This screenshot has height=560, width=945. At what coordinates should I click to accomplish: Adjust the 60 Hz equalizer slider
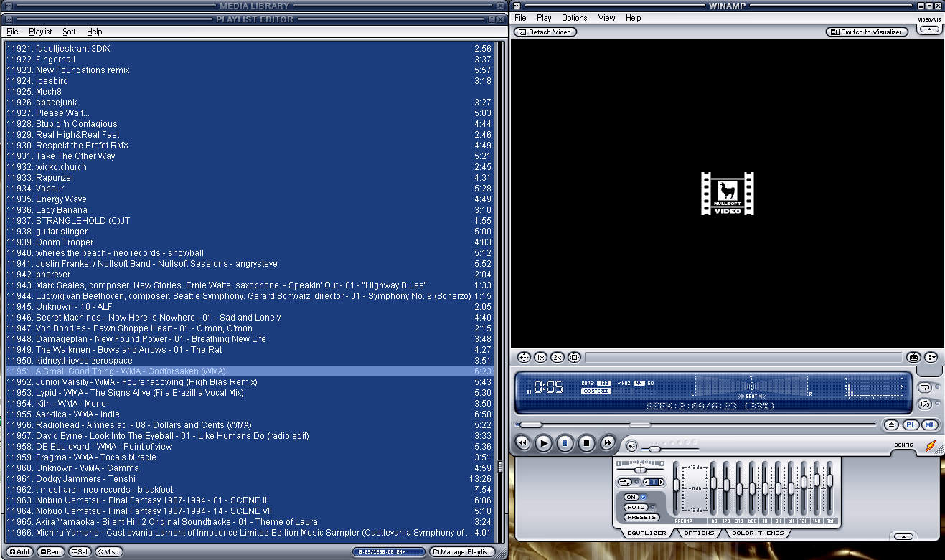pos(713,488)
